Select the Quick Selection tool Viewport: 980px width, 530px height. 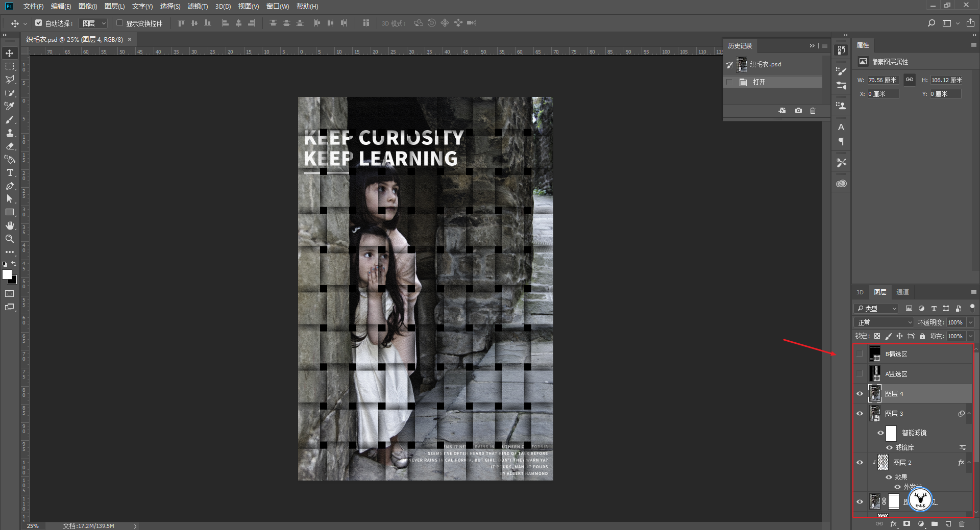click(x=10, y=93)
